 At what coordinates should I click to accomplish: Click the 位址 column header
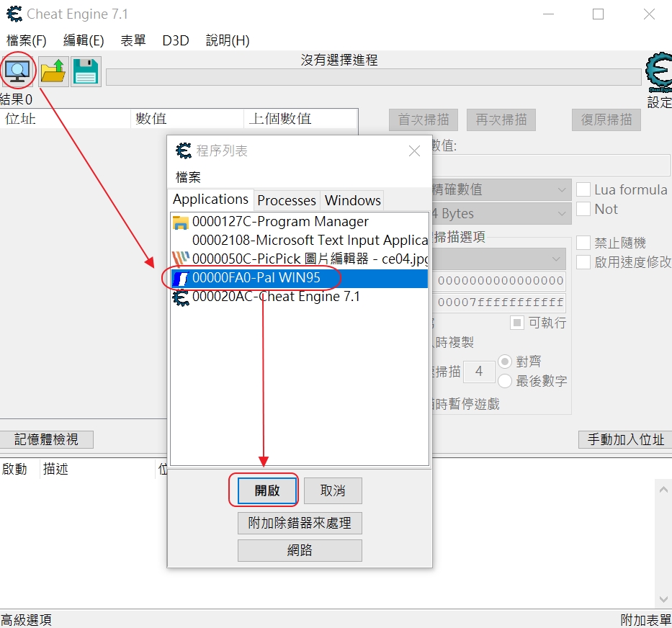(66, 119)
